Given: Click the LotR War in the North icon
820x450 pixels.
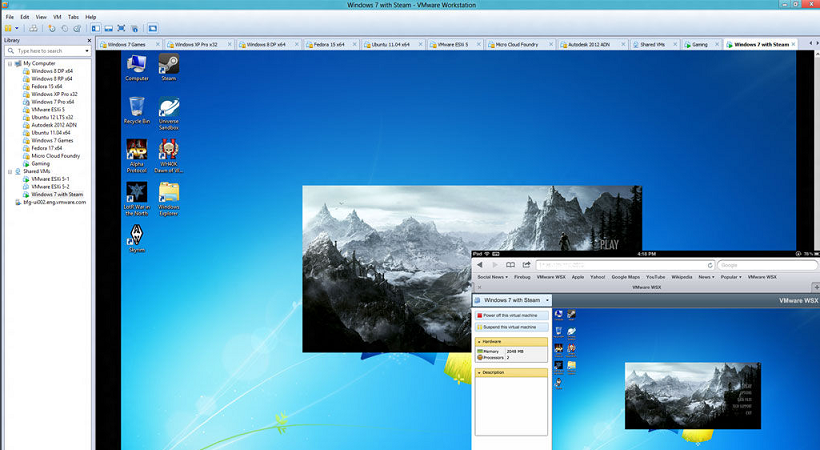Looking at the screenshot, I should pyautogui.click(x=136, y=199).
